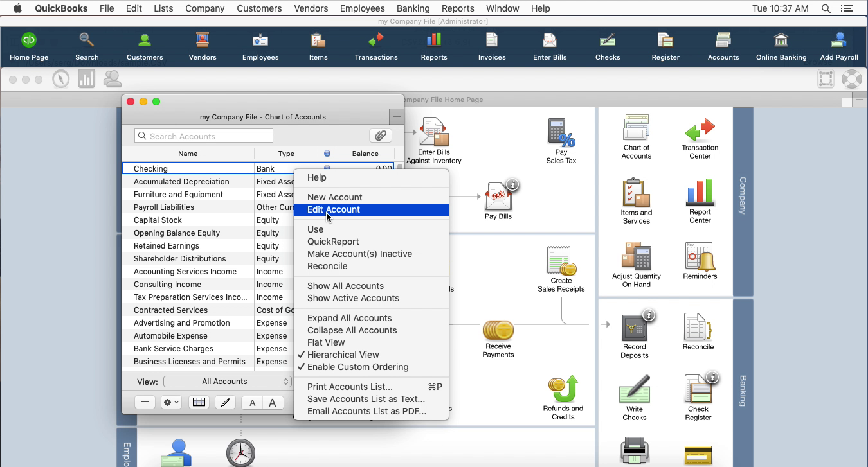Viewport: 868px width, 467px height.
Task: Open the Apple menu
Action: (x=17, y=8)
